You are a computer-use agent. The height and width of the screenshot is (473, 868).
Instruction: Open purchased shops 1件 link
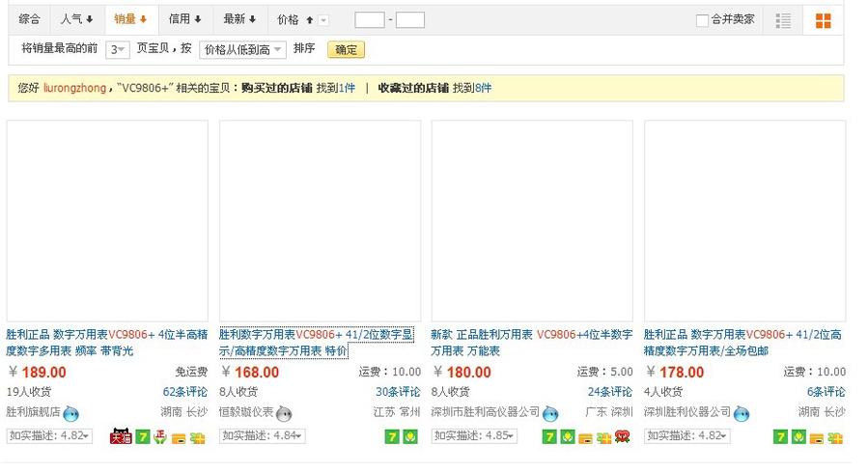click(x=347, y=88)
